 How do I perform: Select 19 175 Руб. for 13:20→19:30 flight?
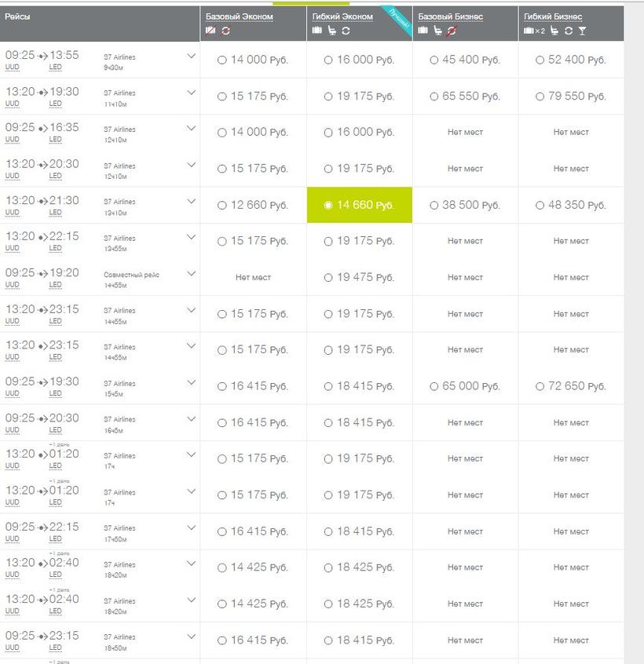pos(328,97)
